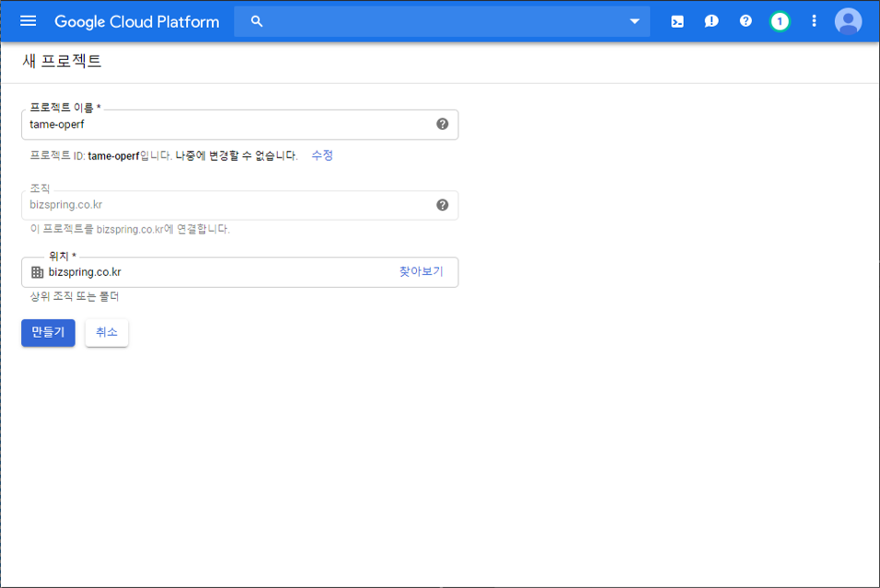880x588 pixels.
Task: Open the help question mark menu
Action: 746,21
